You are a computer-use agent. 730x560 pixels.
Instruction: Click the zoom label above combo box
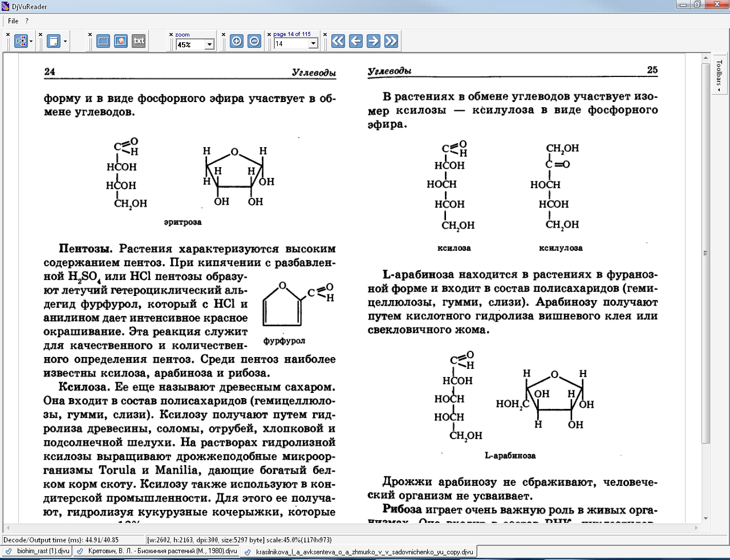click(x=182, y=35)
